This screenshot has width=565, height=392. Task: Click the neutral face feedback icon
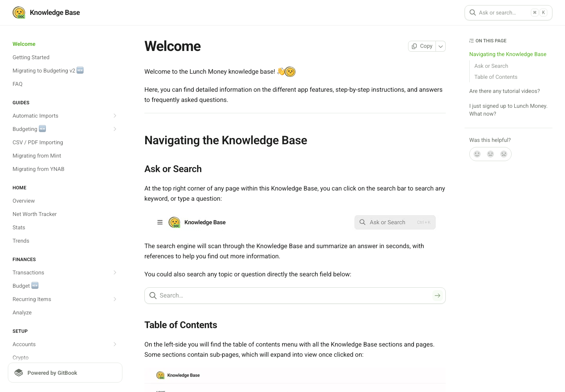click(x=490, y=154)
